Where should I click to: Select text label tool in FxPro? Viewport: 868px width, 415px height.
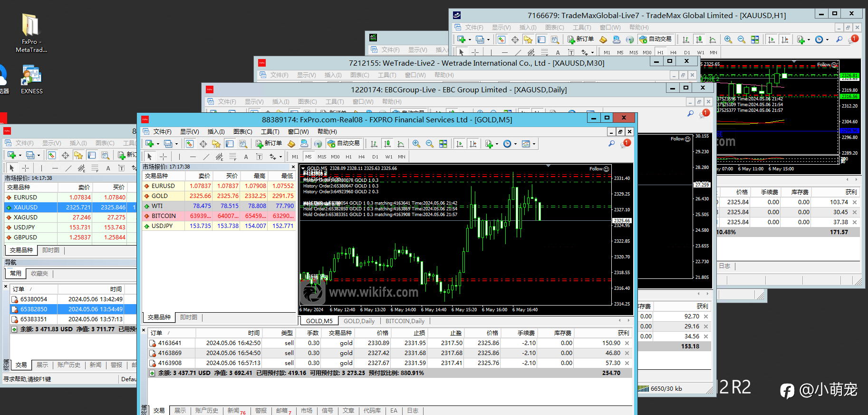[x=259, y=157]
